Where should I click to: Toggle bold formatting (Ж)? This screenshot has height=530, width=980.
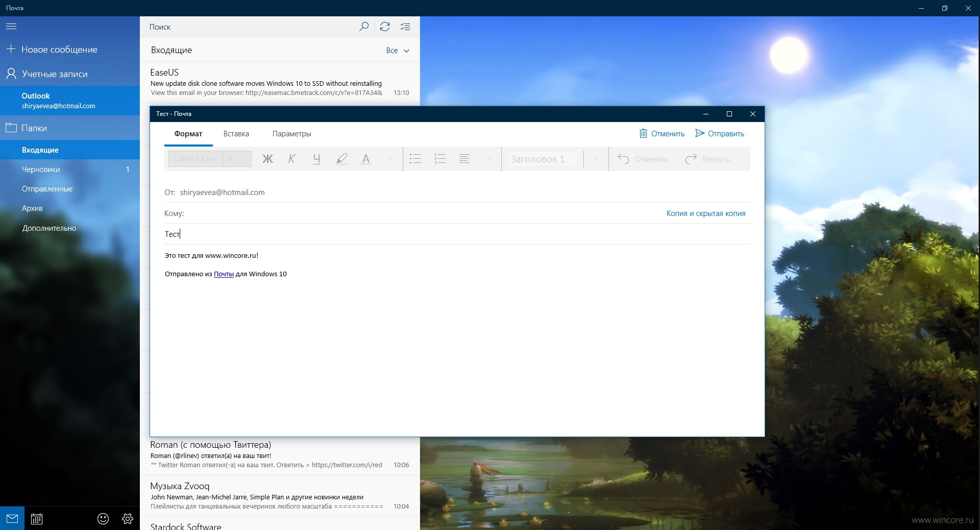click(x=267, y=159)
